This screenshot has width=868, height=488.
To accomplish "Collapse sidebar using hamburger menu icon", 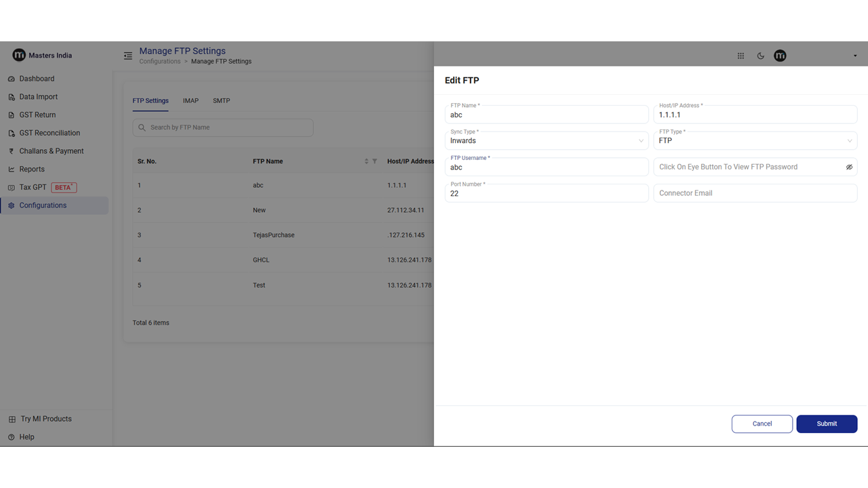I will (x=128, y=56).
